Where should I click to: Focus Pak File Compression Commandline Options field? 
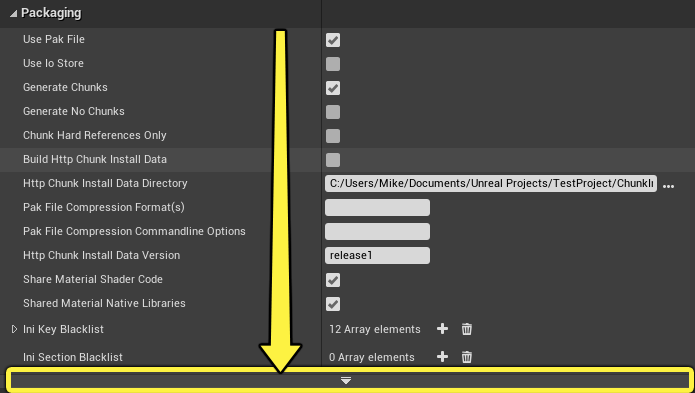click(377, 231)
